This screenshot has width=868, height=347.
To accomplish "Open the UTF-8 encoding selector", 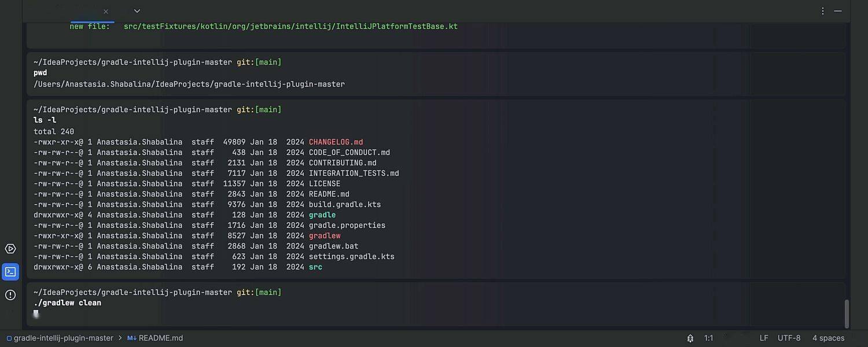I will [x=788, y=338].
